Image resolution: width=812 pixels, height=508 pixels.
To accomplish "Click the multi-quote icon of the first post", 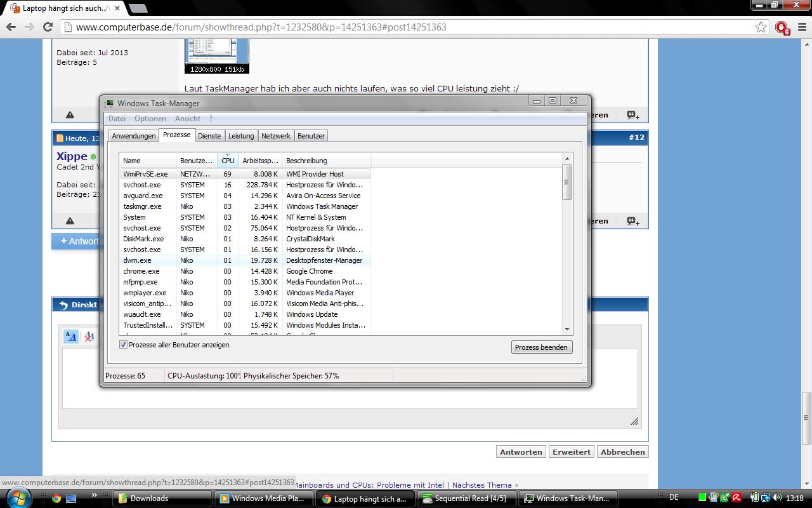I will point(633,115).
